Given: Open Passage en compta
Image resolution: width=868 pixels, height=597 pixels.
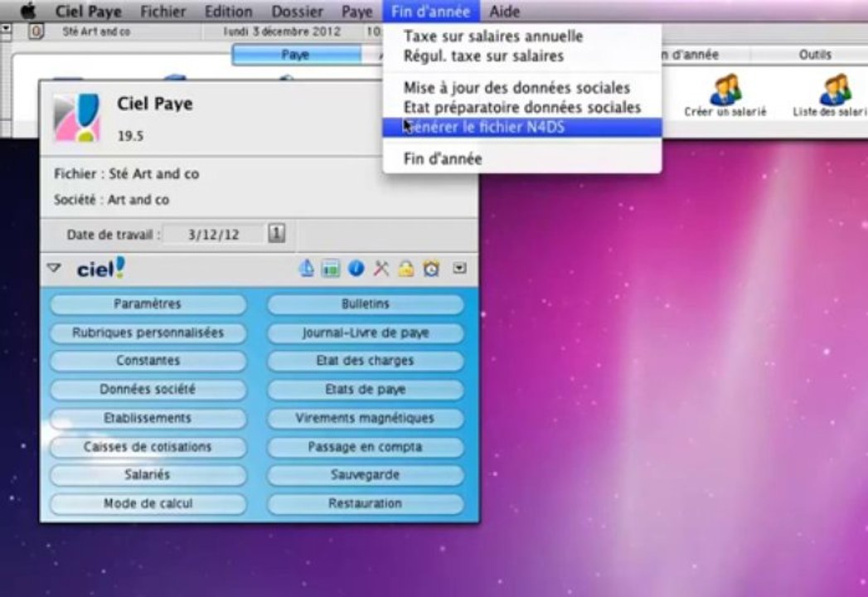Looking at the screenshot, I should click(366, 447).
